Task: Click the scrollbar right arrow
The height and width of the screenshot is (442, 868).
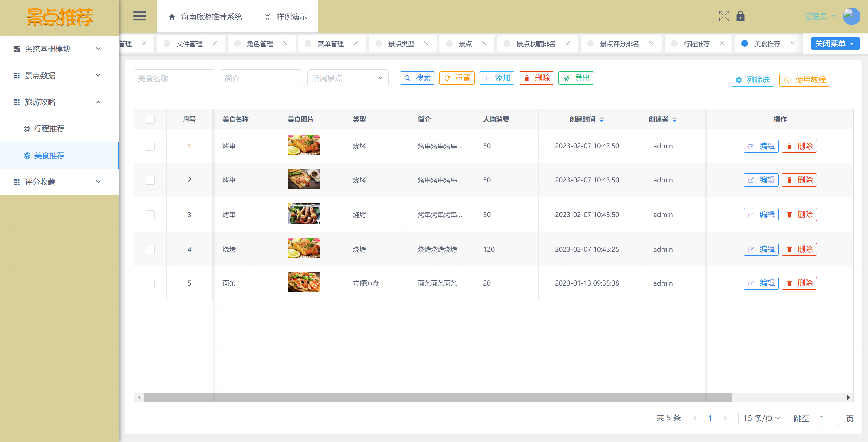Action: tap(848, 397)
